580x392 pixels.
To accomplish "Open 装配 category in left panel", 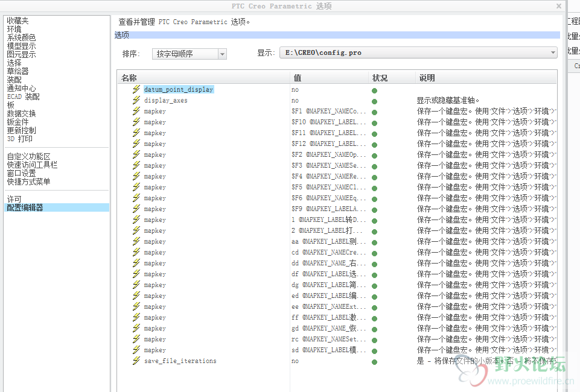I will click(14, 80).
